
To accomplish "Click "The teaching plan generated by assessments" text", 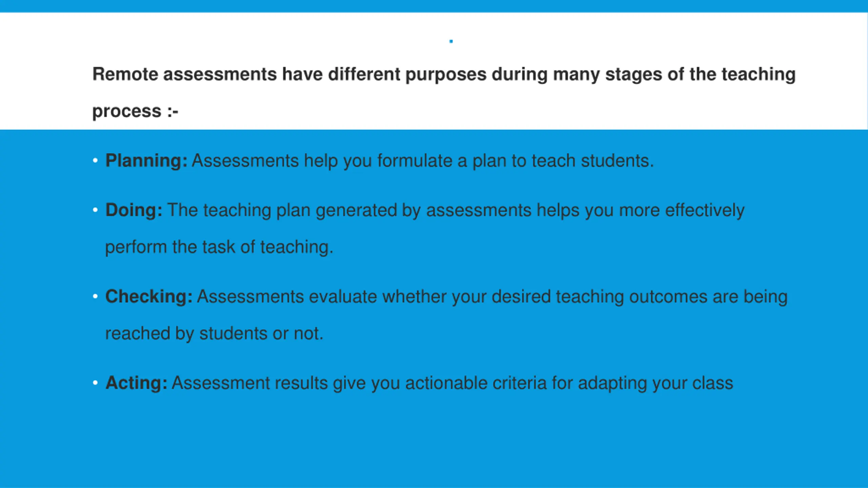I will (x=350, y=210).
